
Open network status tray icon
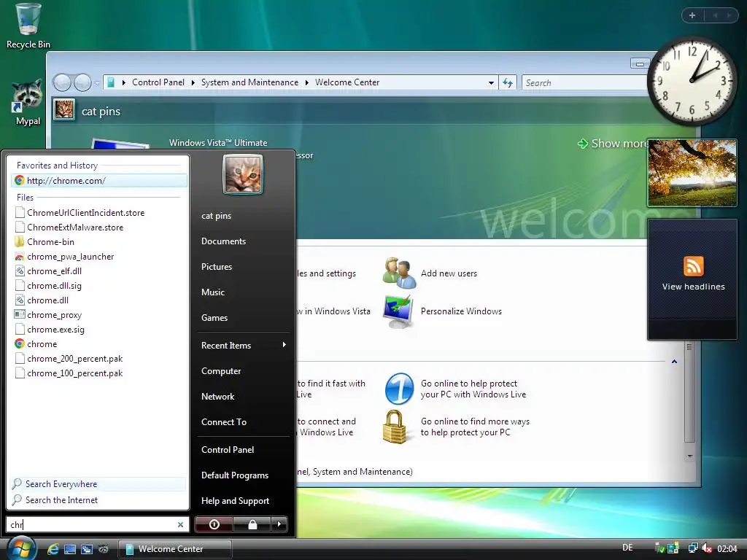pos(693,548)
